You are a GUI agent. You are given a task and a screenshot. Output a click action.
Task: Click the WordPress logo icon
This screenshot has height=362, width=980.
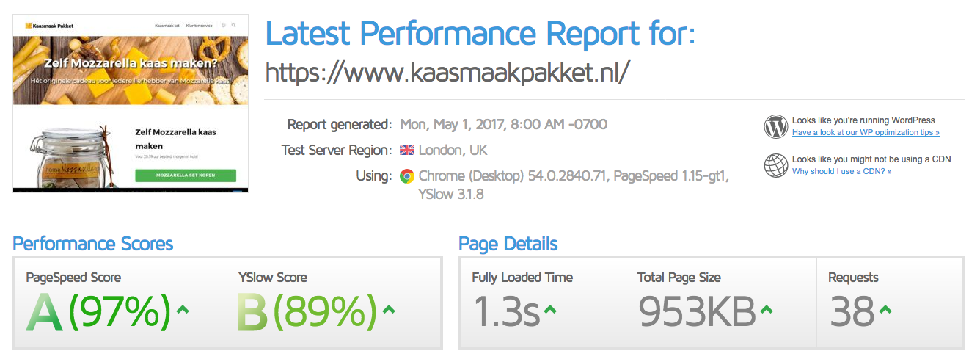pyautogui.click(x=775, y=126)
